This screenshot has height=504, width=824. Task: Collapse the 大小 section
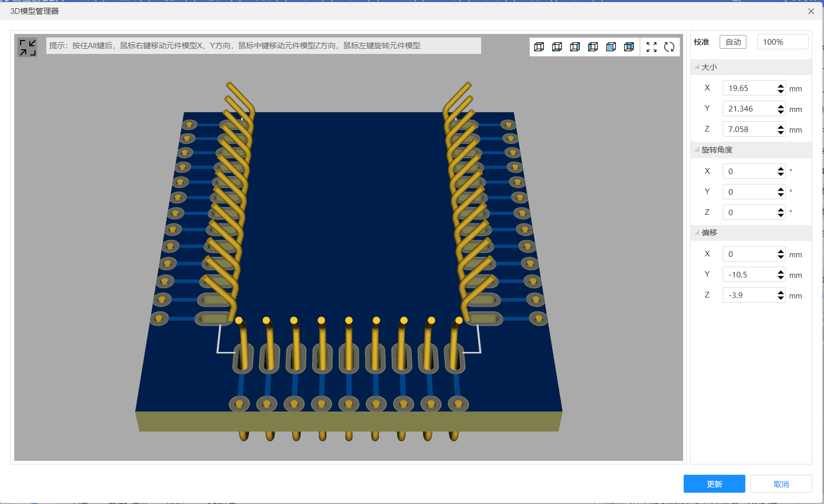click(697, 67)
